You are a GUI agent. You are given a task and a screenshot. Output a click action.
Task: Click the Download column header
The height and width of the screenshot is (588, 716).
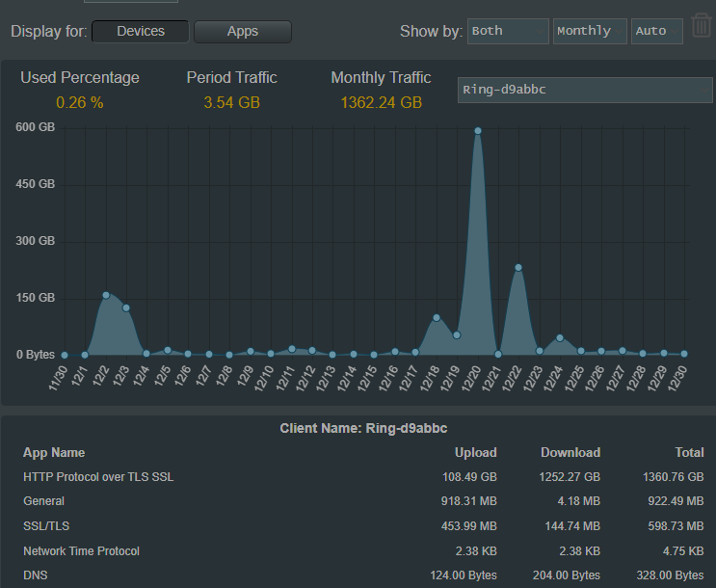pos(570,452)
